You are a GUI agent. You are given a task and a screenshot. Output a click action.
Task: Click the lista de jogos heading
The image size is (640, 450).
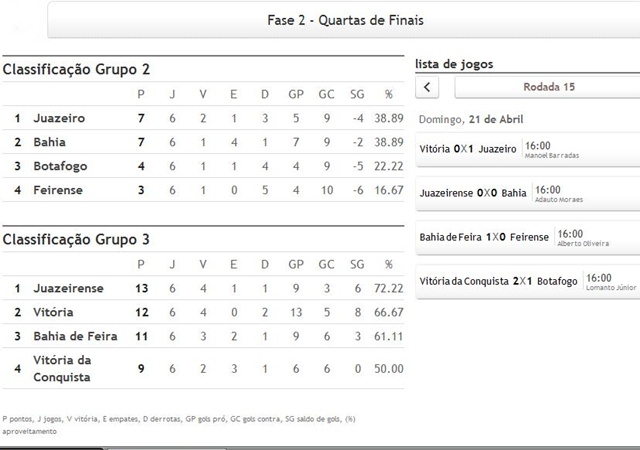[x=453, y=64]
